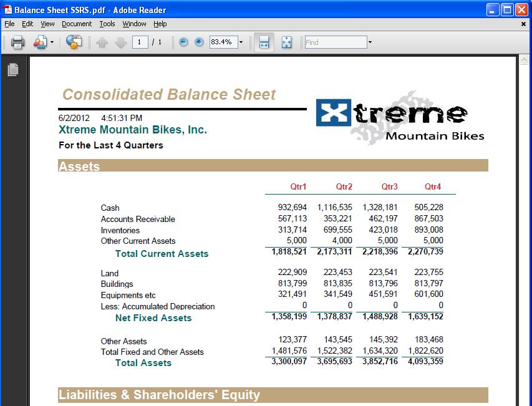Click into the Find search box

[336, 42]
